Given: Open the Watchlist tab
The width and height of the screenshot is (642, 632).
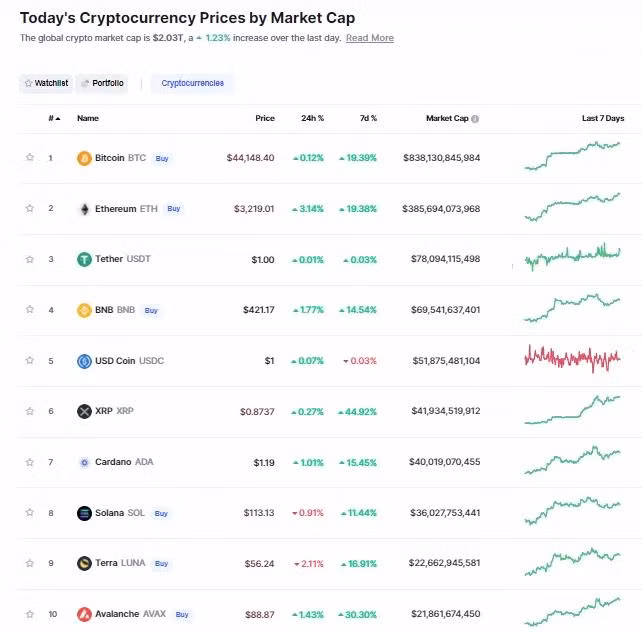Looking at the screenshot, I should click(x=45, y=83).
